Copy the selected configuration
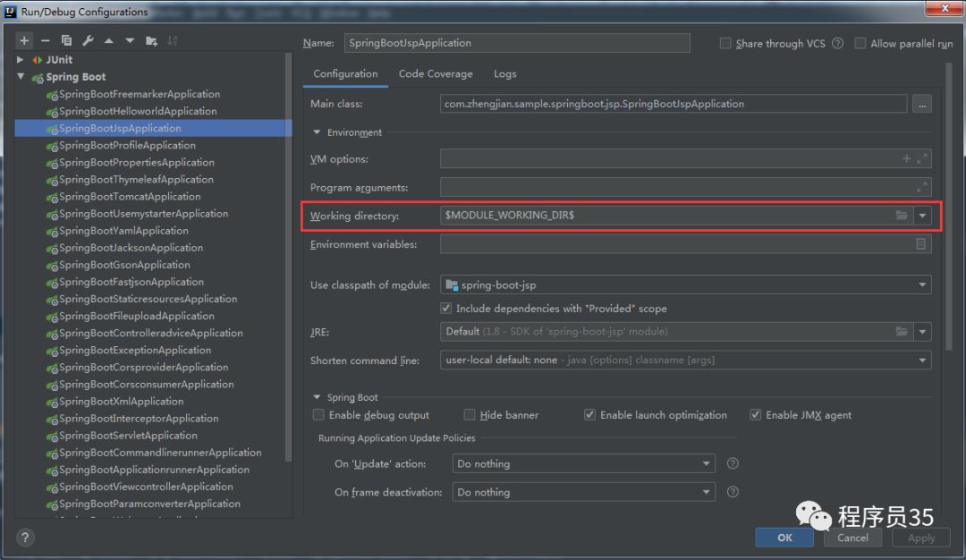This screenshot has width=966, height=560. click(66, 40)
